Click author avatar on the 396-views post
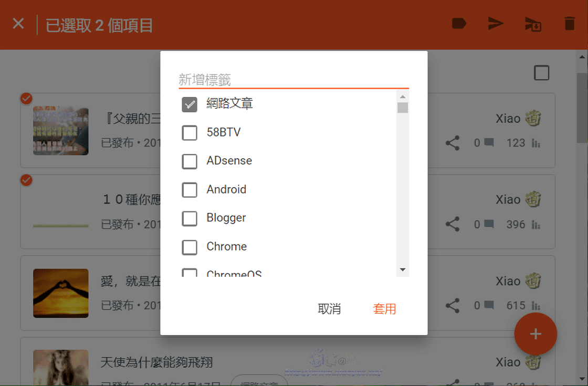 tap(533, 199)
